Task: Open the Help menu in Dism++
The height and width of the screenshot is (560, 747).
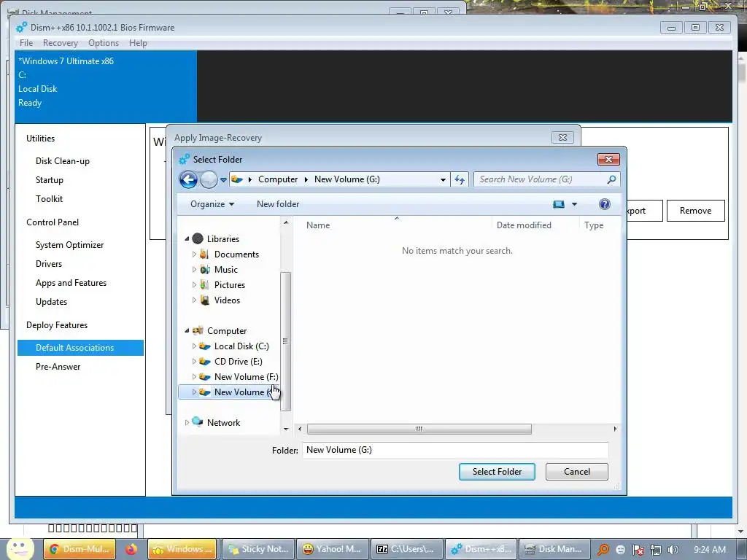Action: 138,43
